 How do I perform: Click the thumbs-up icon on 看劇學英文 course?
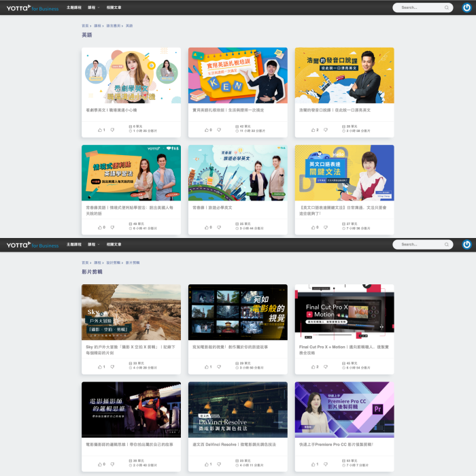click(x=99, y=130)
